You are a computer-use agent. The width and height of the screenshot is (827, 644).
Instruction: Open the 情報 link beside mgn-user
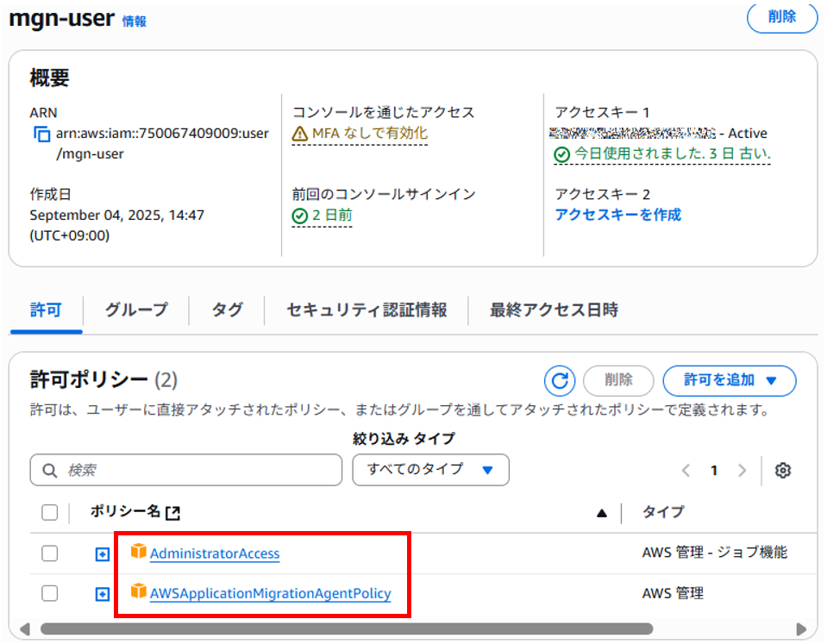point(135,21)
